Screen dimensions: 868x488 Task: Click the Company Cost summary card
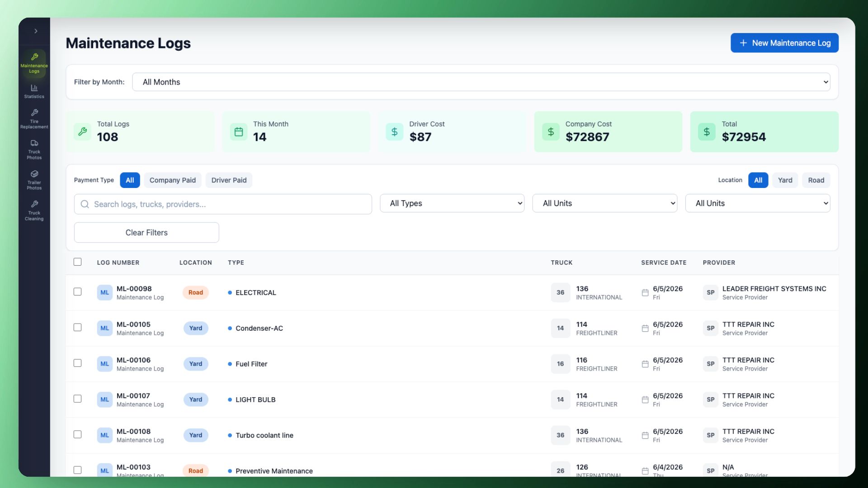608,131
